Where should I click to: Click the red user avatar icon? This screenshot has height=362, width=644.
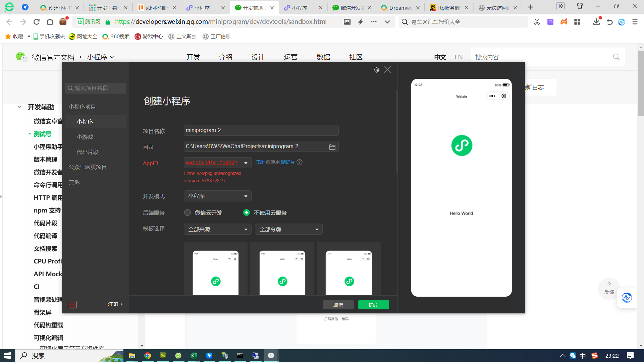pyautogui.click(x=72, y=304)
